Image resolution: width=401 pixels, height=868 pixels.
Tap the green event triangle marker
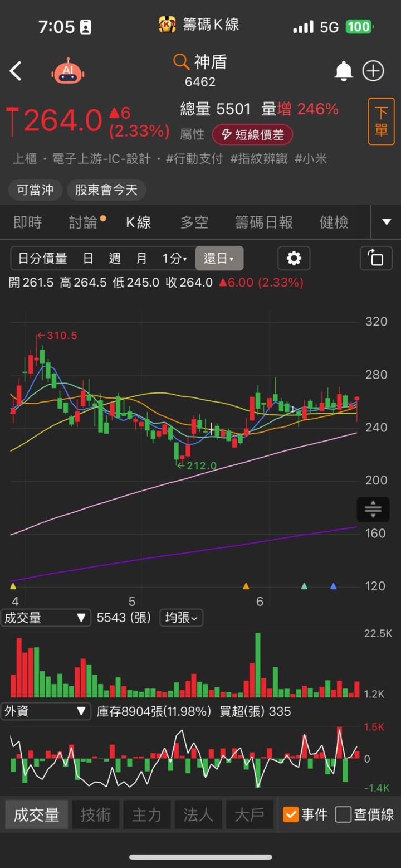[x=304, y=586]
